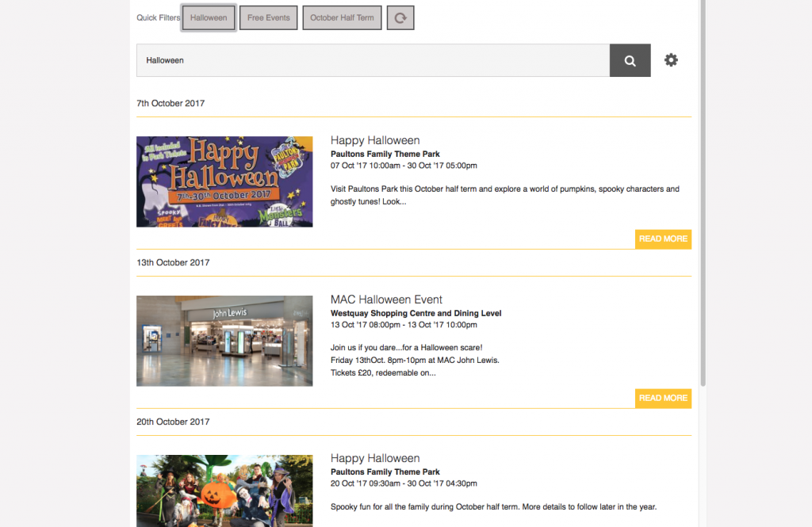Screen dimensions: 812x527
Task: Click the 'Visit Paultons Park this October' description
Action: 505,195
